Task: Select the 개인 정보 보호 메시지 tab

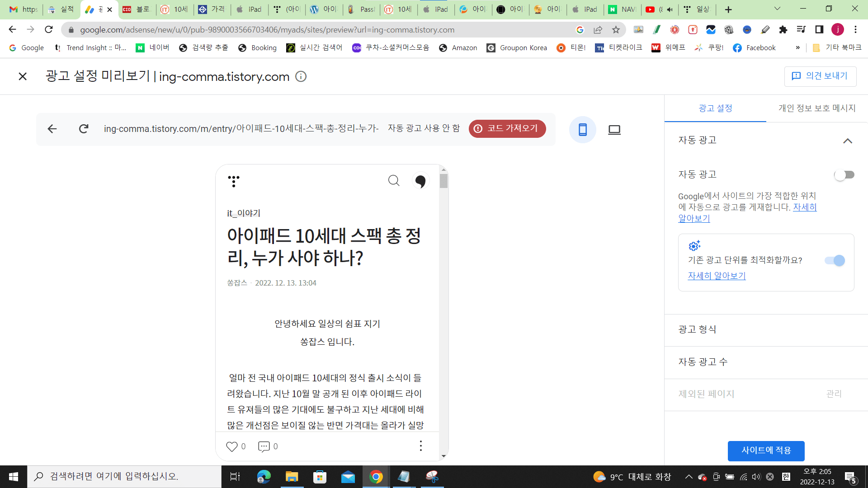Action: 817,108
